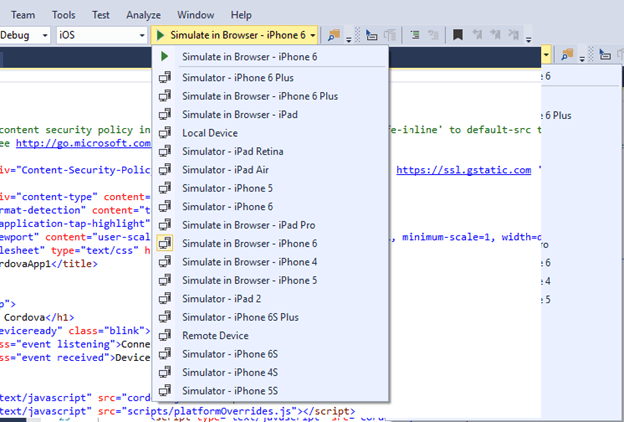Select Simulator - iPad Air
Screen dimensions: 624x422
coord(270,170)
